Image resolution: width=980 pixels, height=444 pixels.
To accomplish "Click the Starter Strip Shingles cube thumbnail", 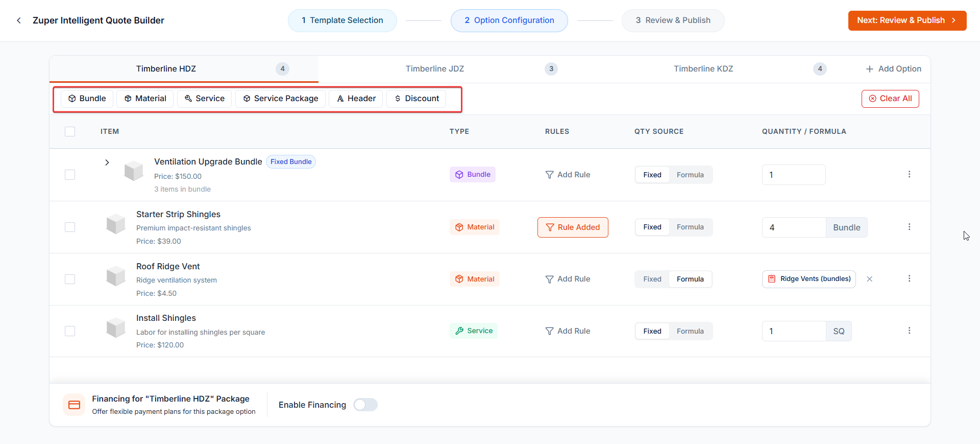I will pyautogui.click(x=116, y=224).
